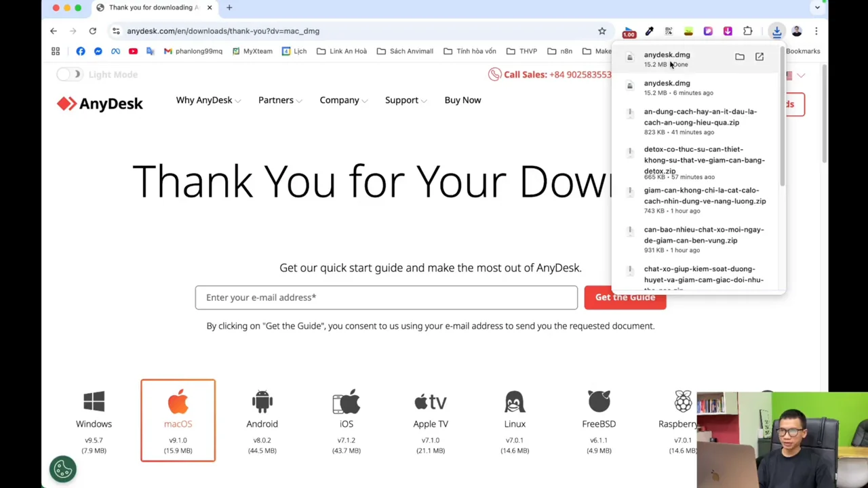The image size is (868, 488).
Task: Open the Buy Now page
Action: point(462,100)
